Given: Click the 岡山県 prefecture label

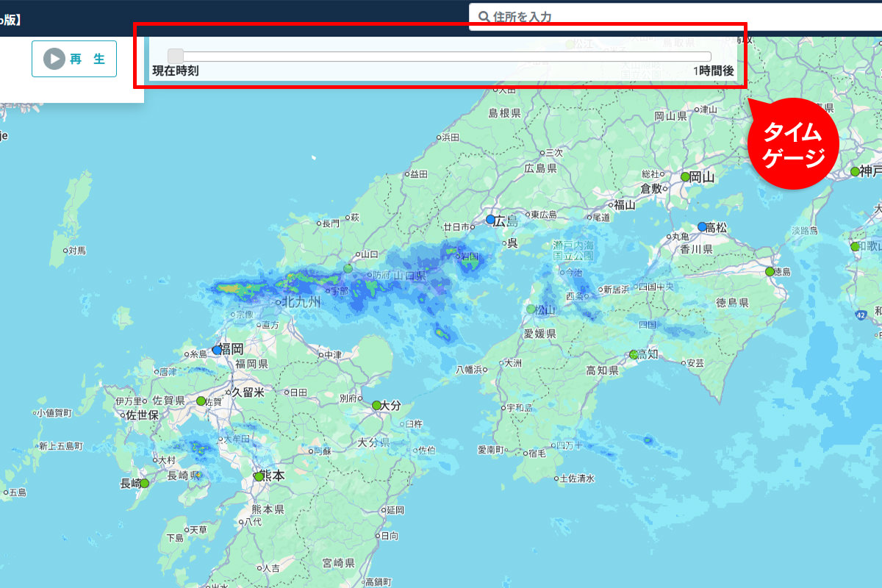Looking at the screenshot, I should [670, 116].
